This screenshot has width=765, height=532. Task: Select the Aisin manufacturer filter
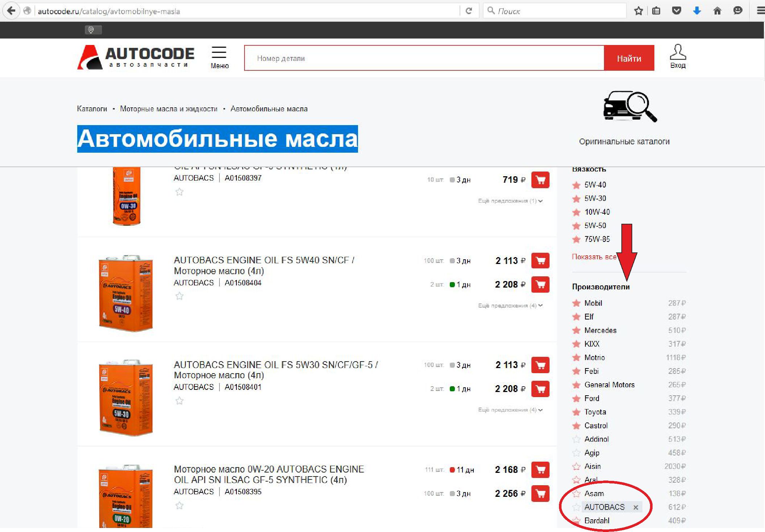(592, 466)
